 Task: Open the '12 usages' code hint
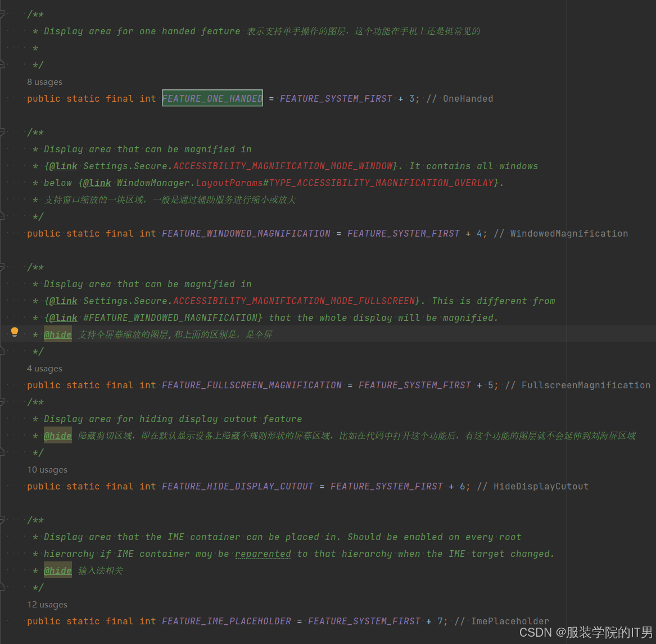[47, 605]
